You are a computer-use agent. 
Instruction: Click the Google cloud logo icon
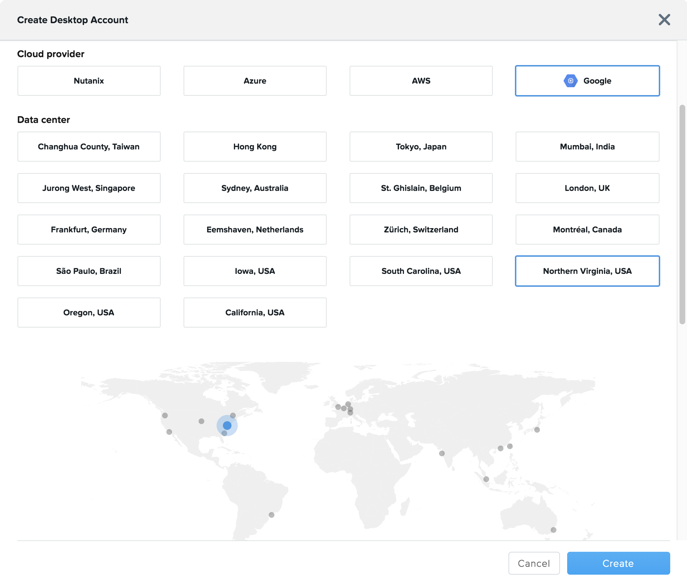(570, 81)
